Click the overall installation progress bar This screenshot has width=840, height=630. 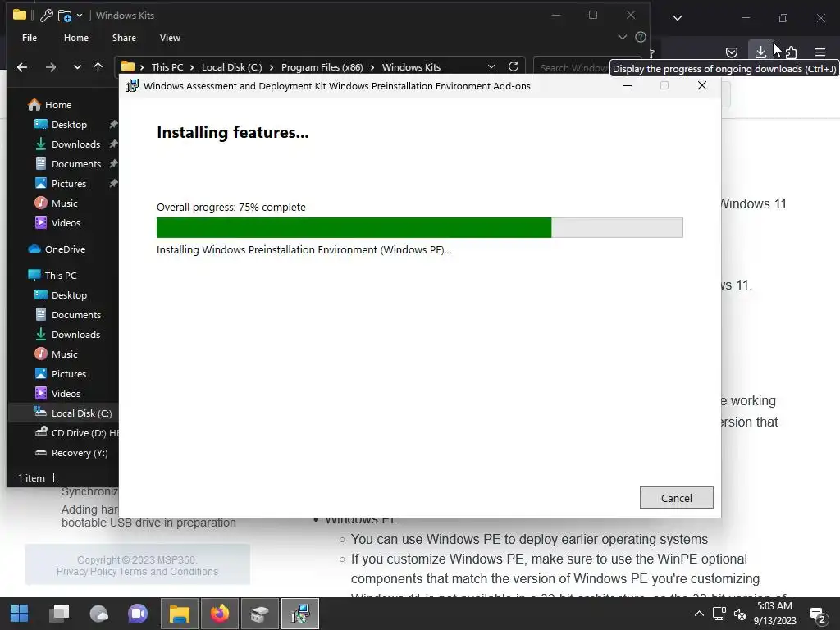pyautogui.click(x=419, y=227)
